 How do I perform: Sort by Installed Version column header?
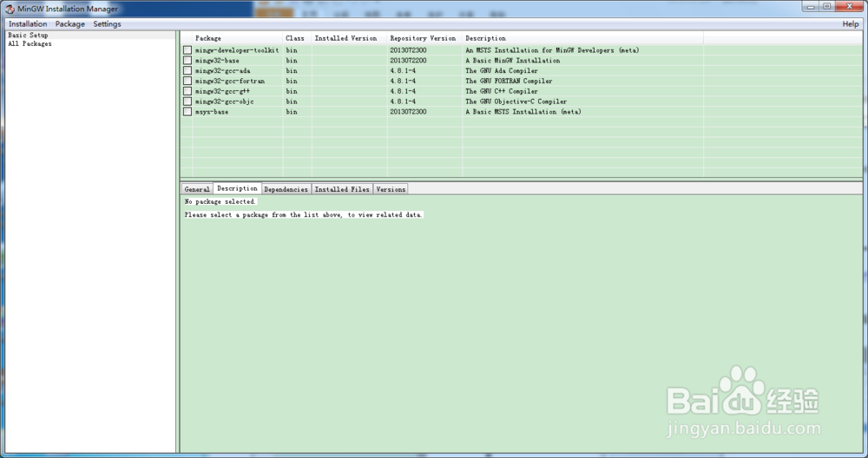[x=349, y=38]
